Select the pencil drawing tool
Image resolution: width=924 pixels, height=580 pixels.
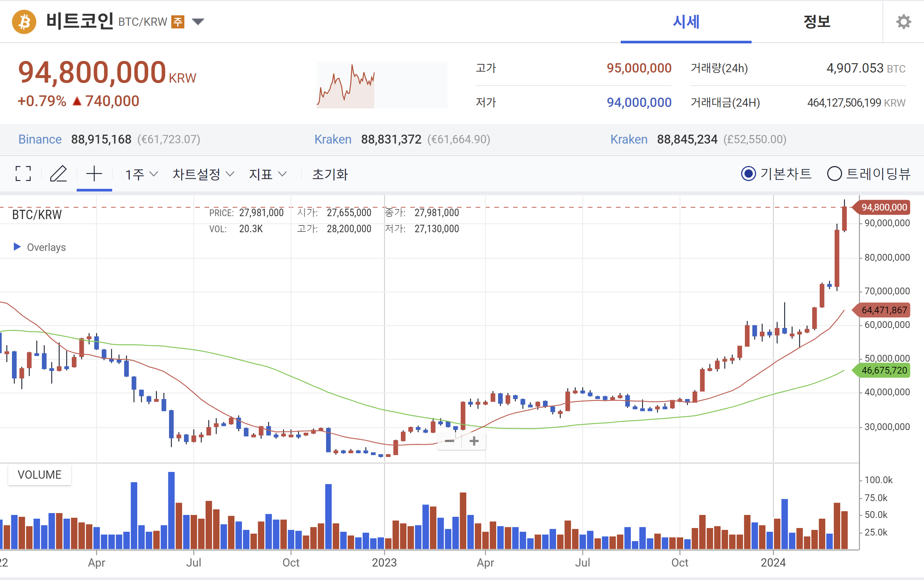(x=59, y=174)
